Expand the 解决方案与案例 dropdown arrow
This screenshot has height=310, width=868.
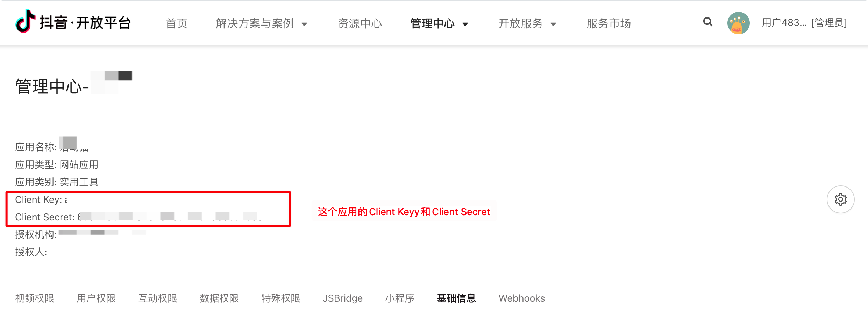pos(304,24)
